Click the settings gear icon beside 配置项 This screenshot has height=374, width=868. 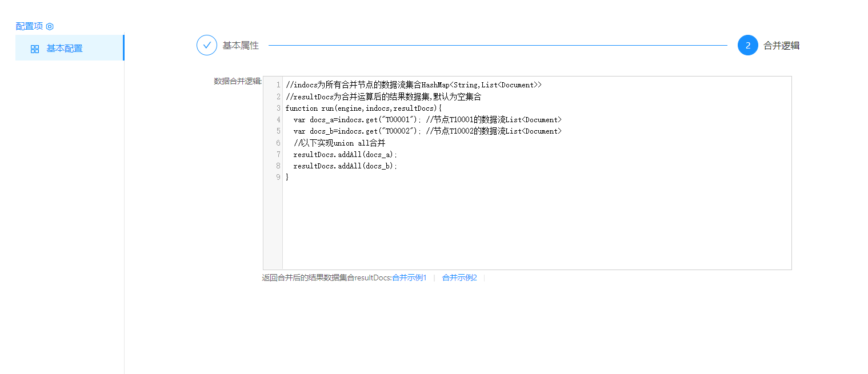click(50, 26)
